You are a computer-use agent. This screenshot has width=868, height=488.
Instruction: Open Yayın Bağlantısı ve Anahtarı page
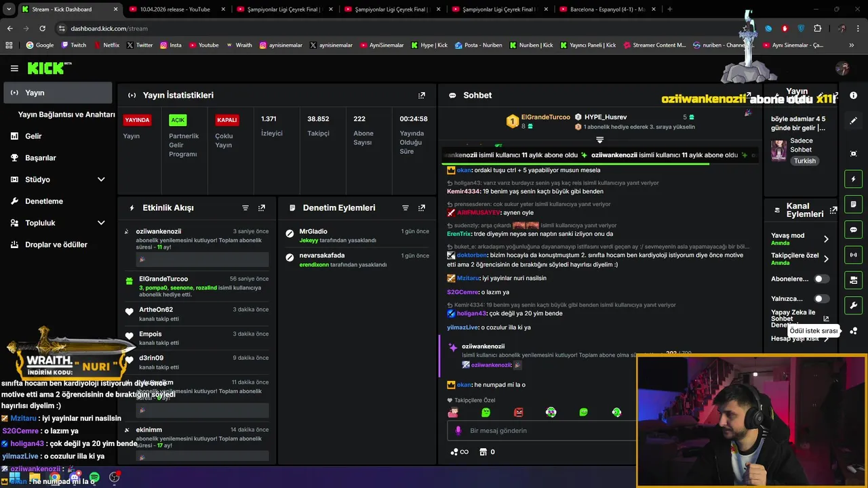coord(66,115)
